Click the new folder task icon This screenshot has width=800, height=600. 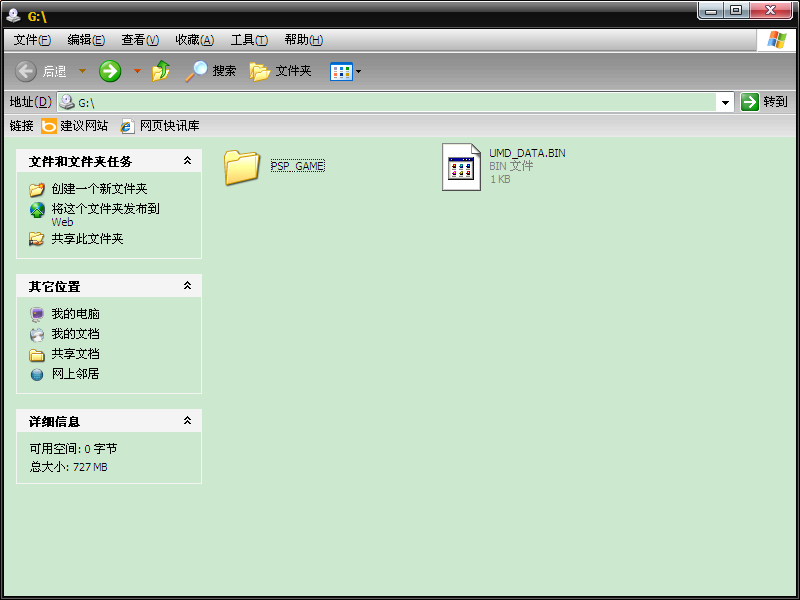(37, 189)
